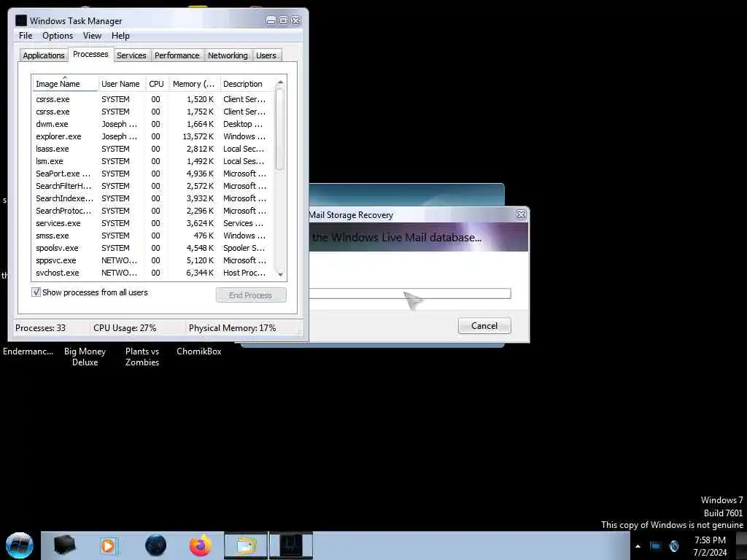This screenshot has width=747, height=560.
Task: Select csrss.exe row using 1,752 K
Action: (x=153, y=112)
